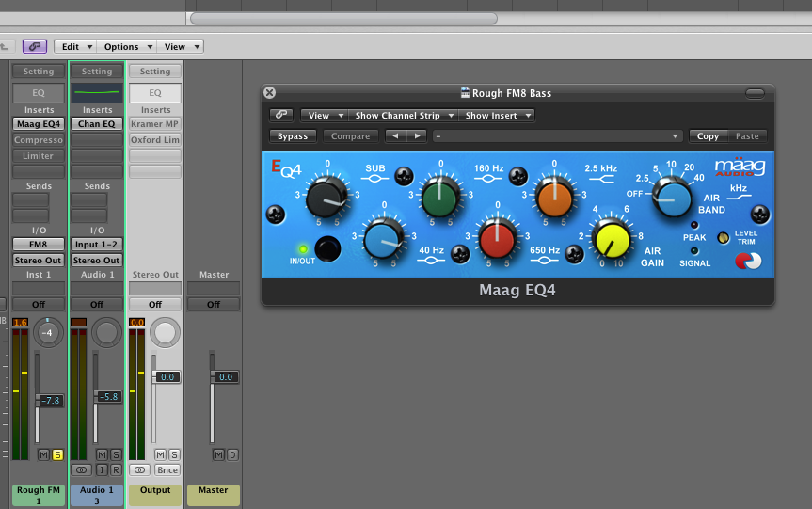Click the purple link button in mixer toolbar
Viewport: 812px width, 509px height.
tap(35, 47)
